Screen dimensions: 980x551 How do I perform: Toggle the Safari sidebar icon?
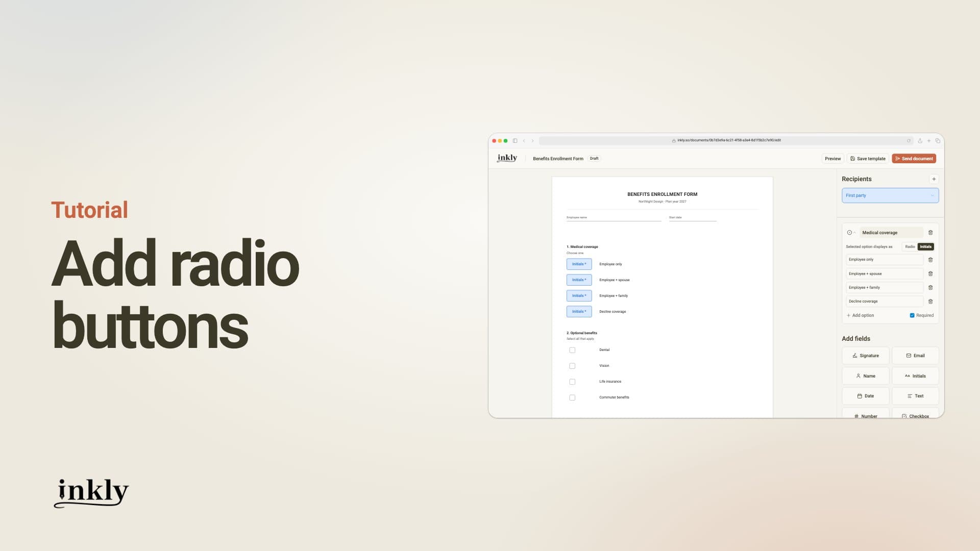coord(515,141)
